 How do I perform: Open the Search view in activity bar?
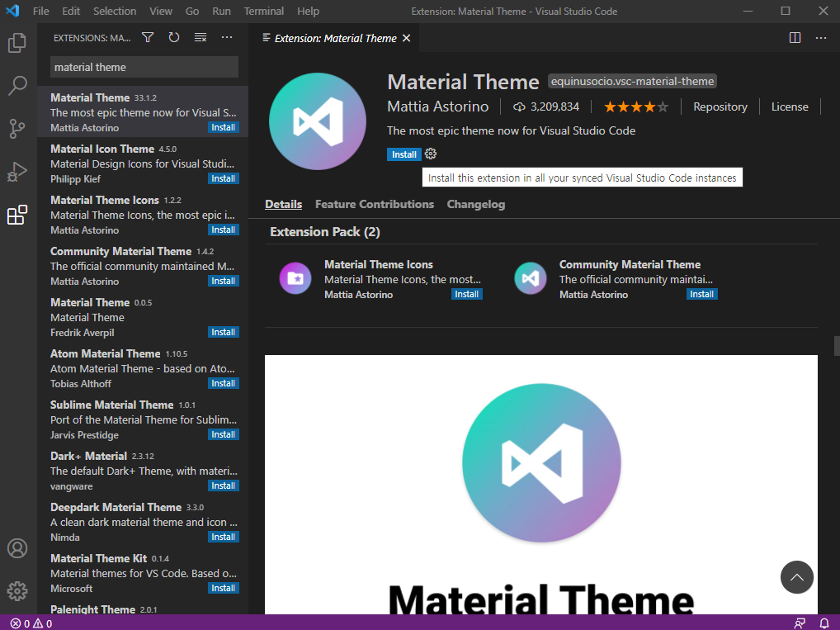pos(17,86)
